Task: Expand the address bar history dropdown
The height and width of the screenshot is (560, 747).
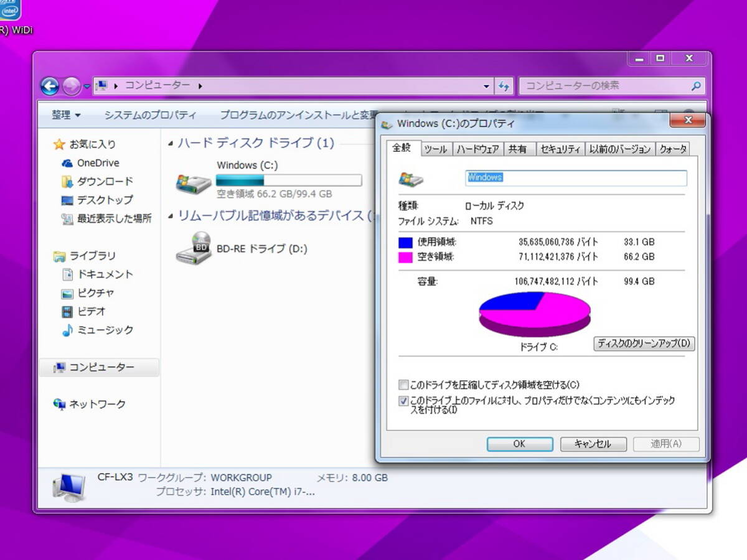Action: pos(487,86)
